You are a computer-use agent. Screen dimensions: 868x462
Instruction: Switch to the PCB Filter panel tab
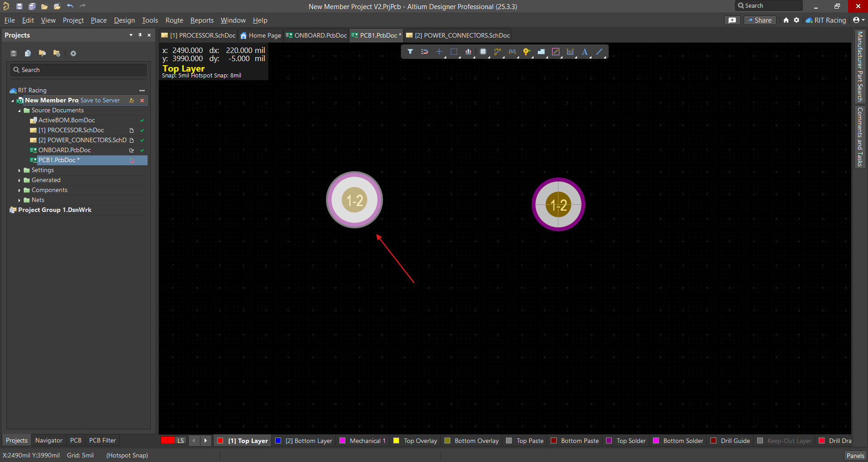(x=102, y=440)
